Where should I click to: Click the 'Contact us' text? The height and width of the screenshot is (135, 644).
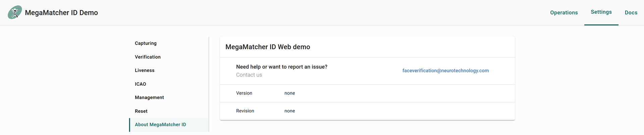[x=249, y=75]
